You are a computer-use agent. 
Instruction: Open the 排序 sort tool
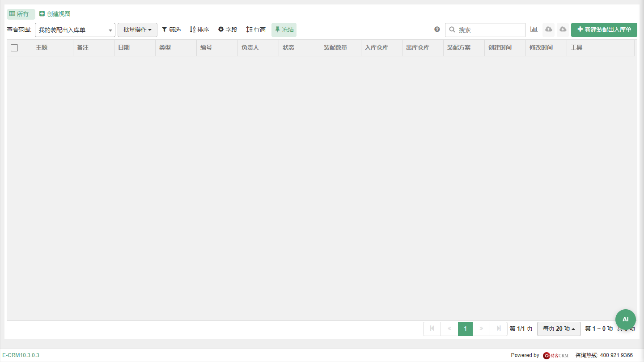point(199,29)
